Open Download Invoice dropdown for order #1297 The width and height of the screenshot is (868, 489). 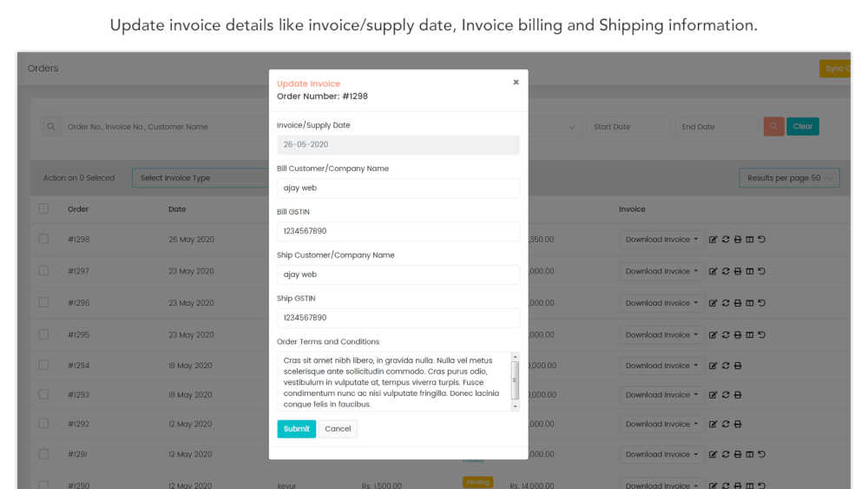tap(661, 271)
